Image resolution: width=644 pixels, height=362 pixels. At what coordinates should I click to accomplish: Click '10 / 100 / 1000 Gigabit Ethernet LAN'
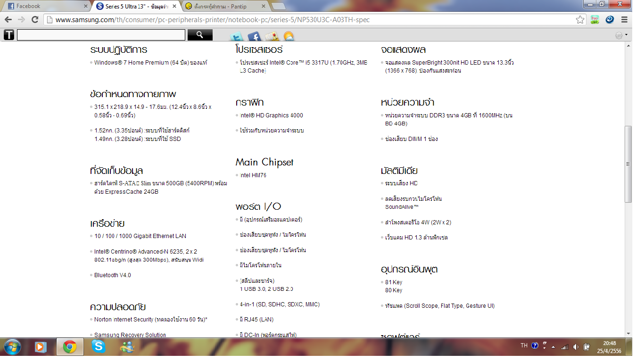[140, 236]
